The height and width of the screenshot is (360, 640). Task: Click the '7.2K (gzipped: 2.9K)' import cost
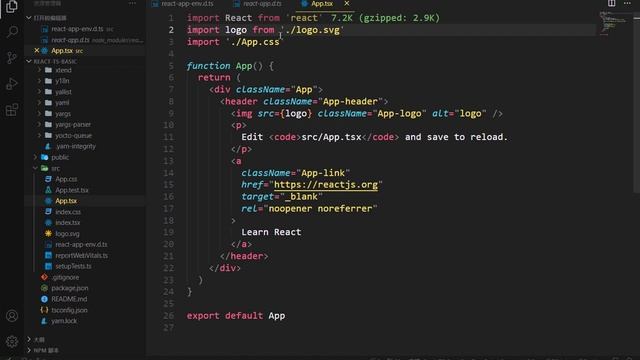(x=385, y=18)
